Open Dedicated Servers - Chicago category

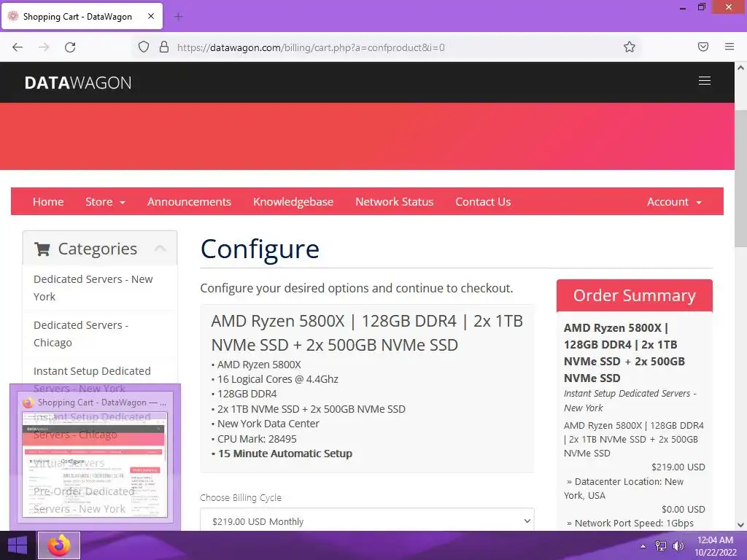click(99, 334)
